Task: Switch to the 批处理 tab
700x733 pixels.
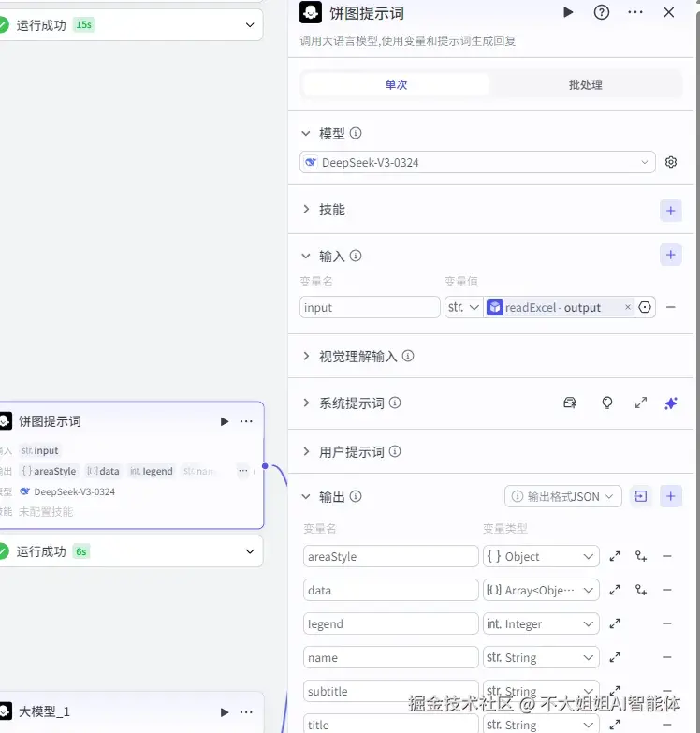Action: (585, 84)
